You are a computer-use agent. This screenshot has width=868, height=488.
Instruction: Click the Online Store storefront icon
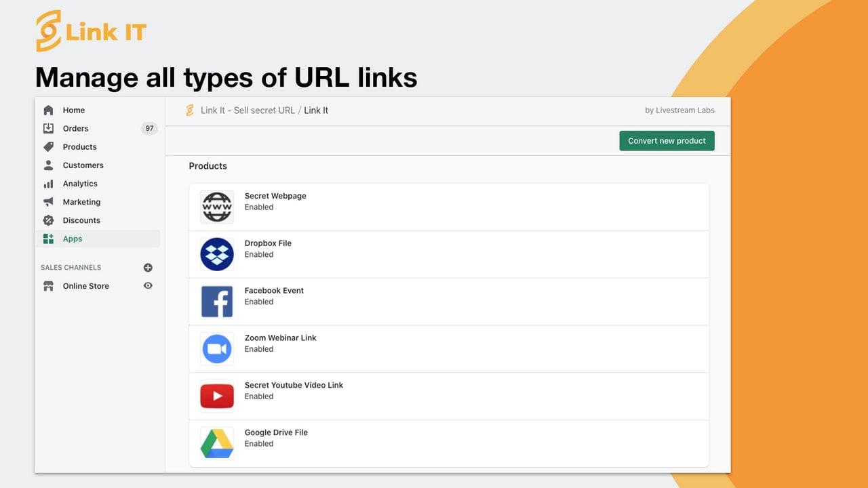pos(48,286)
